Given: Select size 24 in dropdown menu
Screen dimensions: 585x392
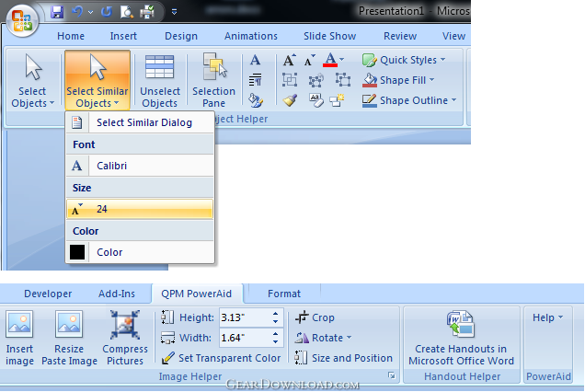Looking at the screenshot, I should click(140, 209).
